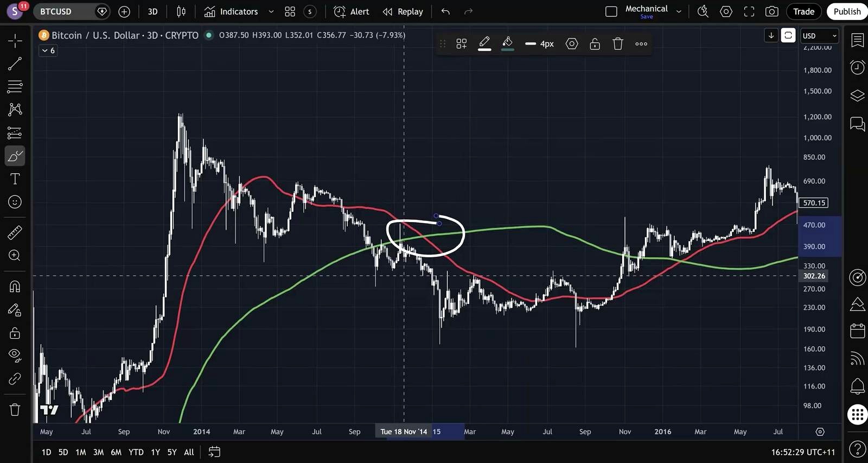This screenshot has width=868, height=463.
Task: Open more options in floating toolbar
Action: pyautogui.click(x=641, y=44)
